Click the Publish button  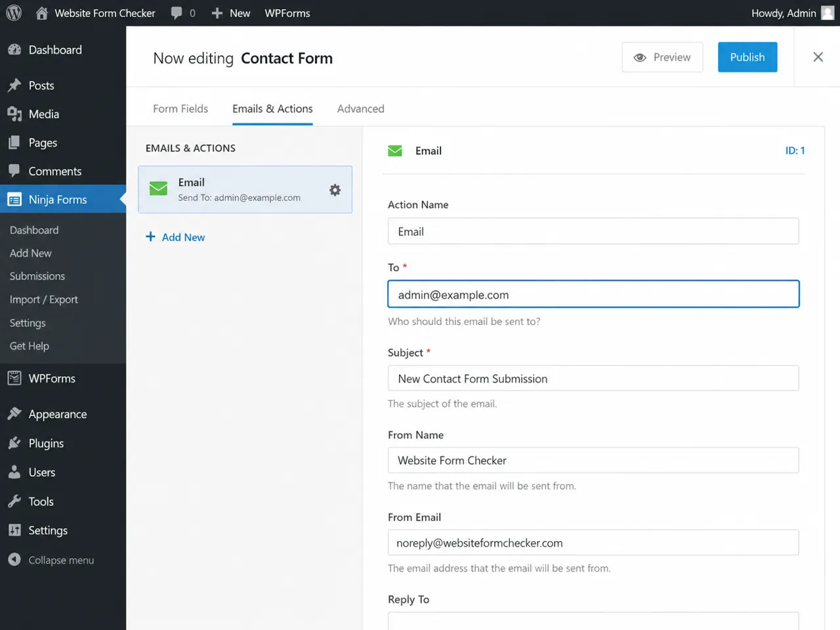point(747,57)
